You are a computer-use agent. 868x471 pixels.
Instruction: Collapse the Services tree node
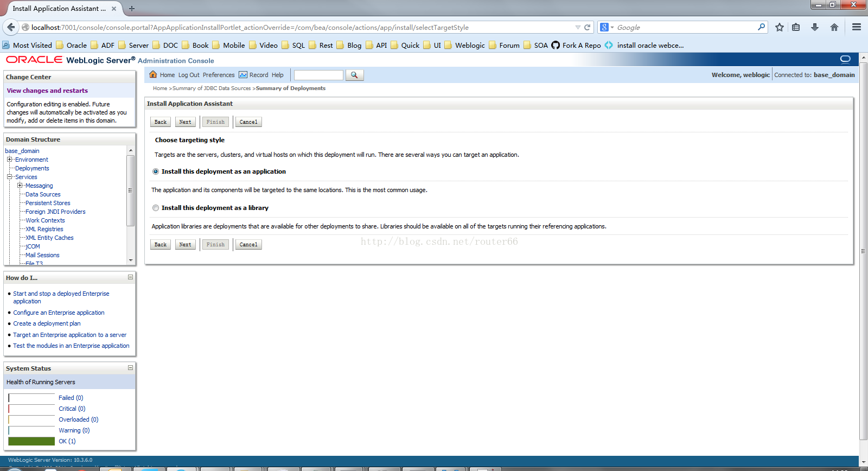pyautogui.click(x=9, y=177)
